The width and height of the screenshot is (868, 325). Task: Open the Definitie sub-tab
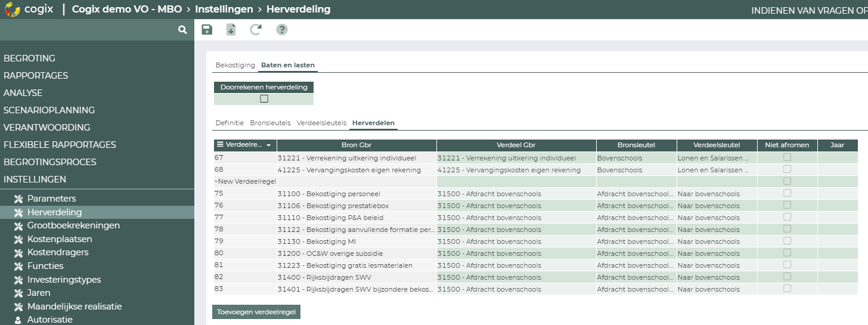230,123
